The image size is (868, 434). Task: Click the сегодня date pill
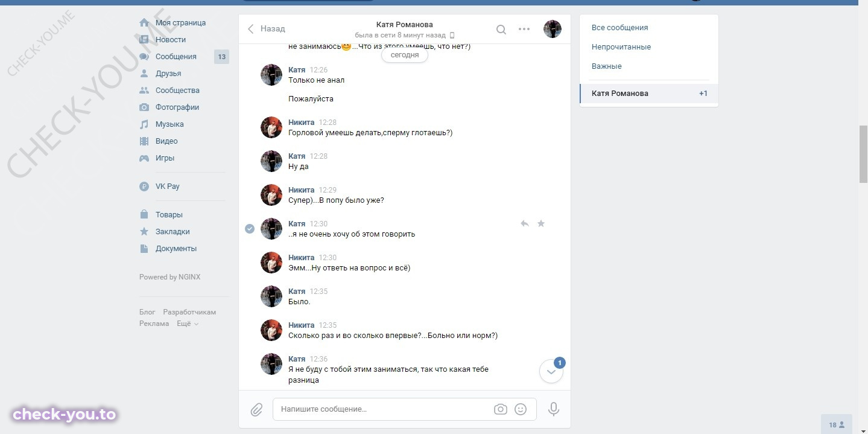(x=405, y=55)
